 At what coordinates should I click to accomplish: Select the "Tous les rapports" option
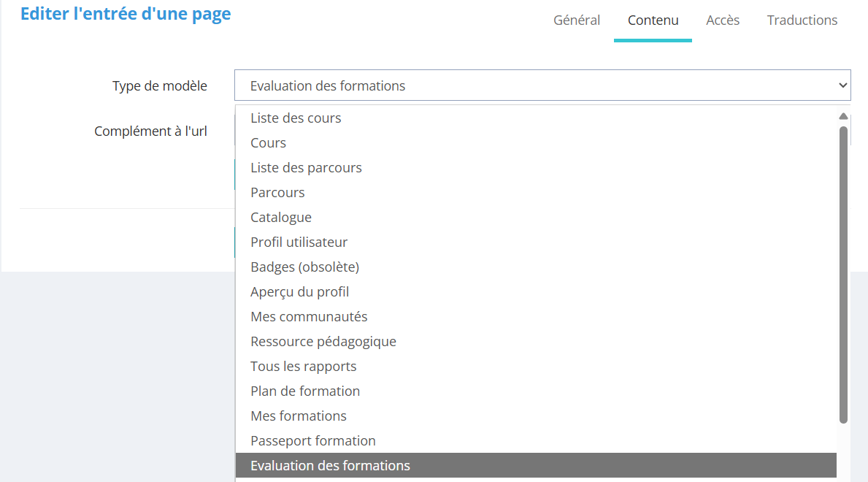(303, 366)
